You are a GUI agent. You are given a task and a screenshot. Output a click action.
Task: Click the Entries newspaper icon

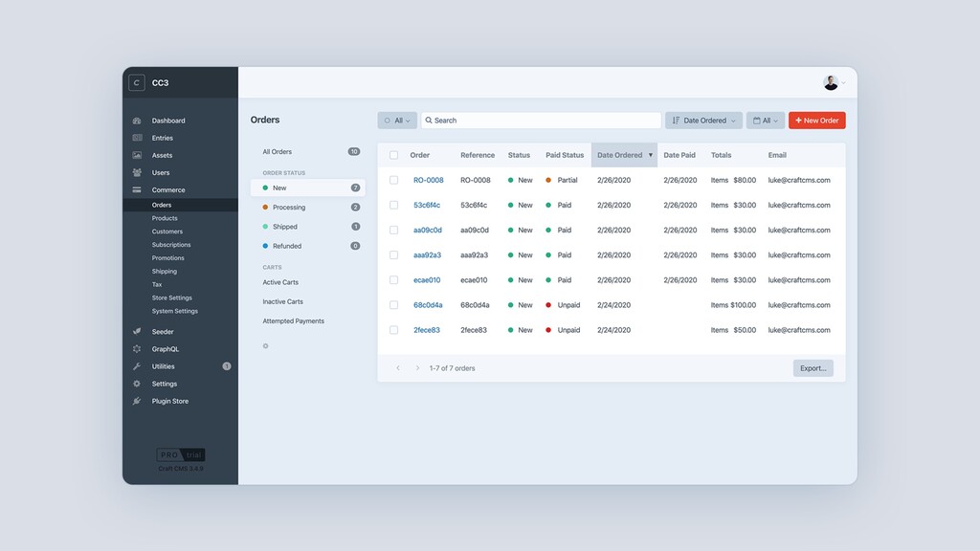(137, 138)
